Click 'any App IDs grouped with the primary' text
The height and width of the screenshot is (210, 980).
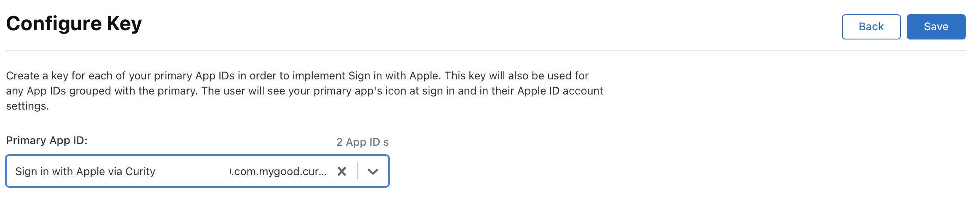101,91
